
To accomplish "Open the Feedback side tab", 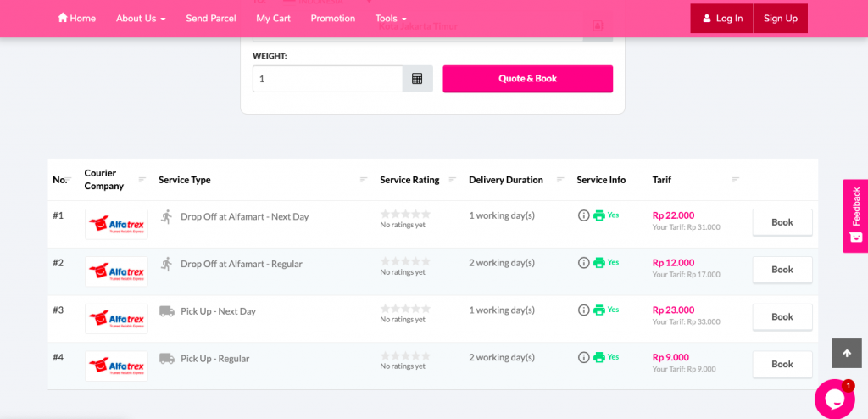I will tap(855, 215).
